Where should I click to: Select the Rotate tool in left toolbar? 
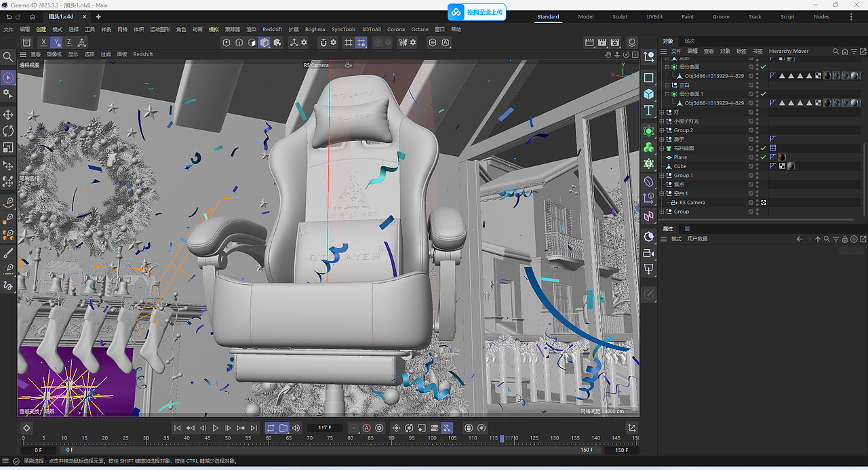tap(8, 131)
